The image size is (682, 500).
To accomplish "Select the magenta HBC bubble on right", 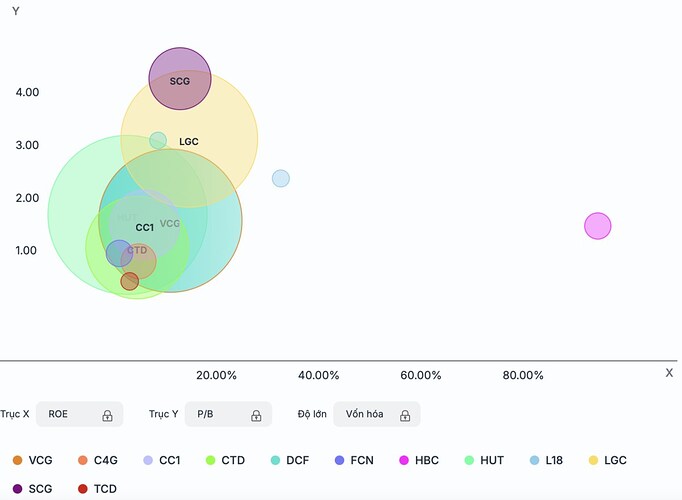I will [597, 226].
